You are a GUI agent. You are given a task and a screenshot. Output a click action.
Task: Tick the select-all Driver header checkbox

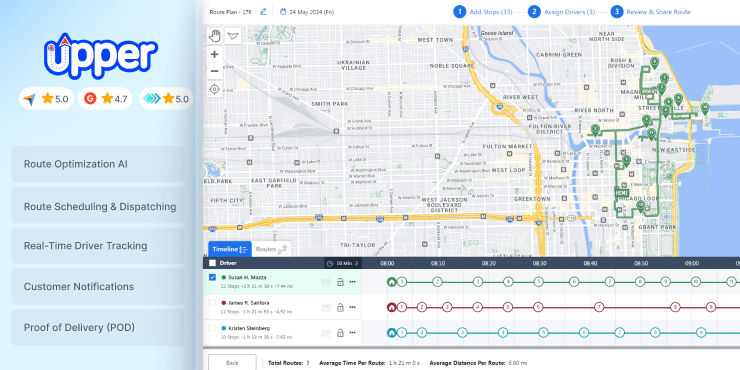coord(212,263)
